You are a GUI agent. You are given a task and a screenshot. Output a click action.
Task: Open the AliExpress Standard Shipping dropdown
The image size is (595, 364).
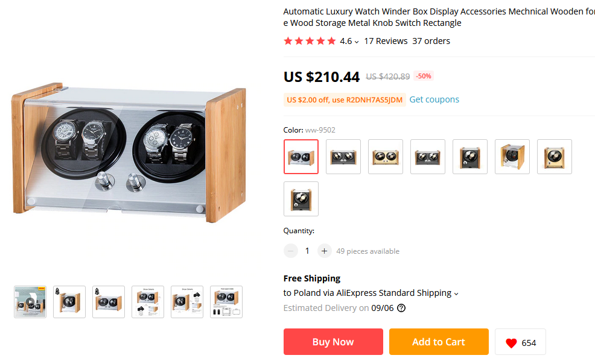click(456, 293)
